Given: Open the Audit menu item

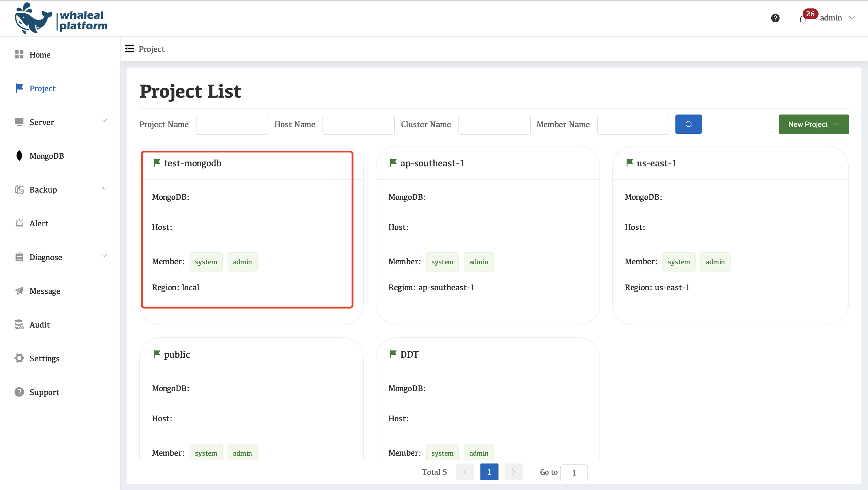Looking at the screenshot, I should pos(39,325).
